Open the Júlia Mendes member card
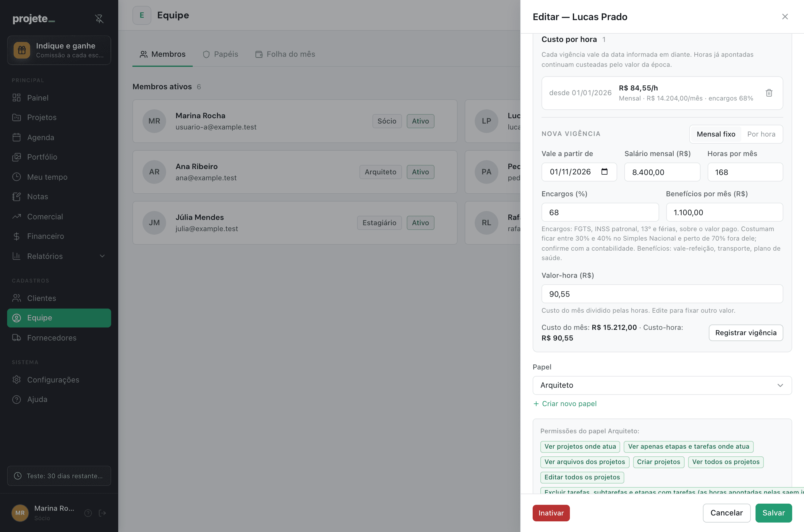 tap(294, 223)
